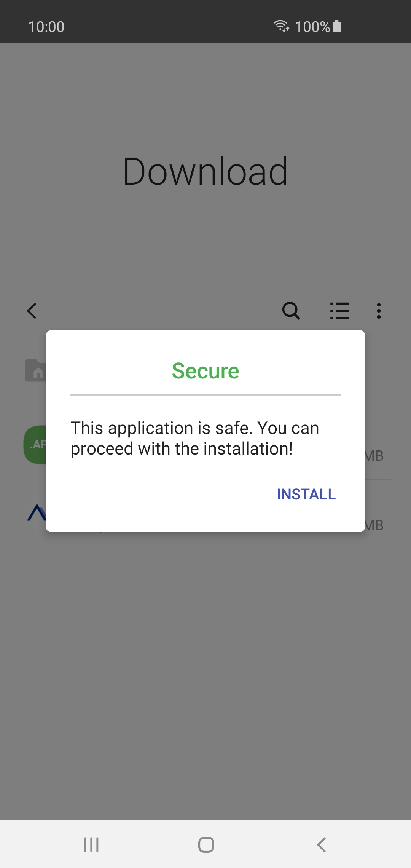Tap the Android back navigation button
The height and width of the screenshot is (868, 411).
322,844
